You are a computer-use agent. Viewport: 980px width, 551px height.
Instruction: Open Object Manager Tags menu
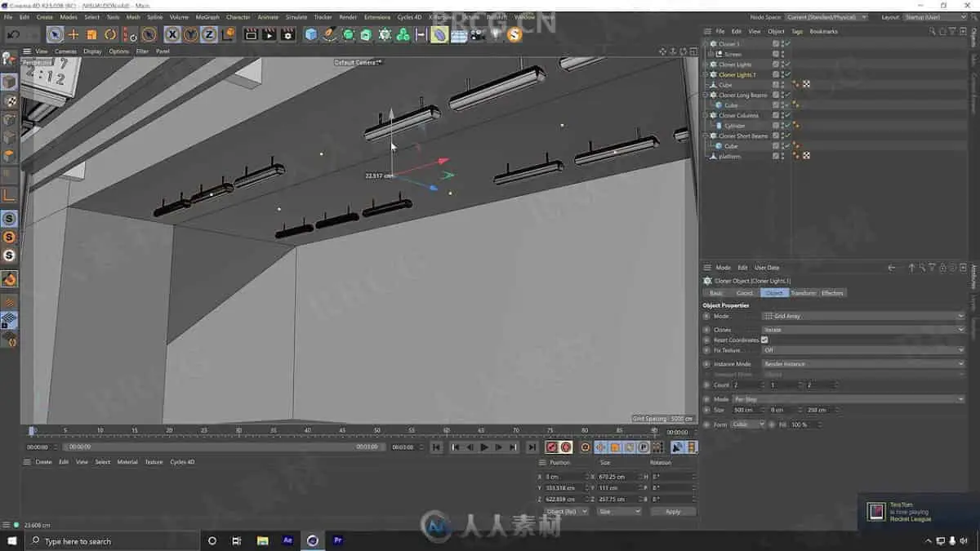797,32
